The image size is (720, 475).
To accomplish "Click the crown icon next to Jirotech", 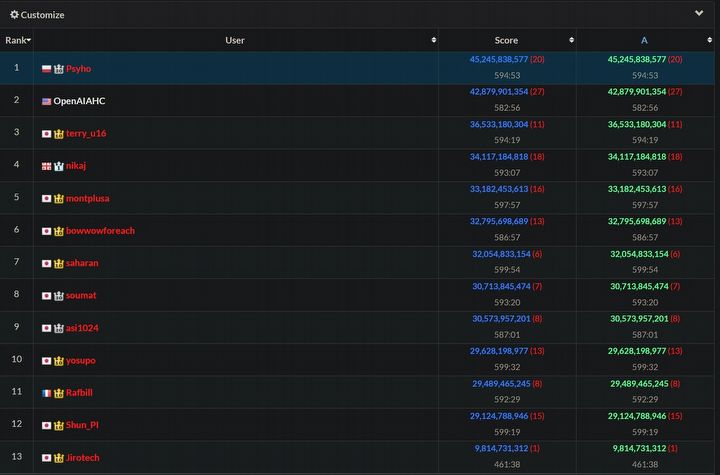I will coord(58,457).
